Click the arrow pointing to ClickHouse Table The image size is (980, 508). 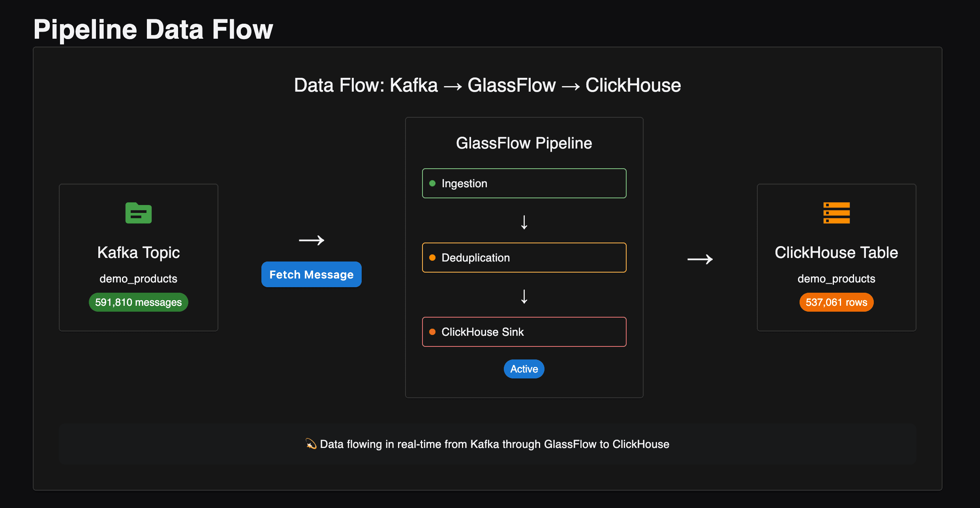pos(700,259)
